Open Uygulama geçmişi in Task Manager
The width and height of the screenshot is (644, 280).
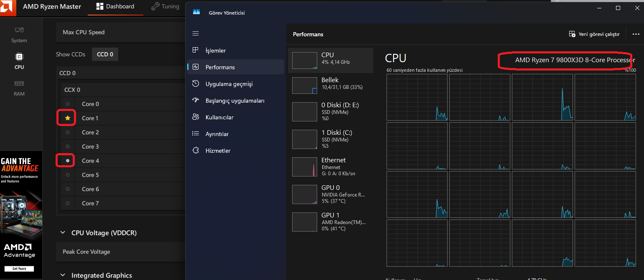coord(236,84)
